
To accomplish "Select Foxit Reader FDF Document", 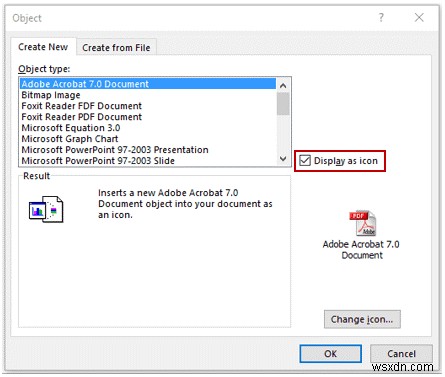I will [x=148, y=106].
